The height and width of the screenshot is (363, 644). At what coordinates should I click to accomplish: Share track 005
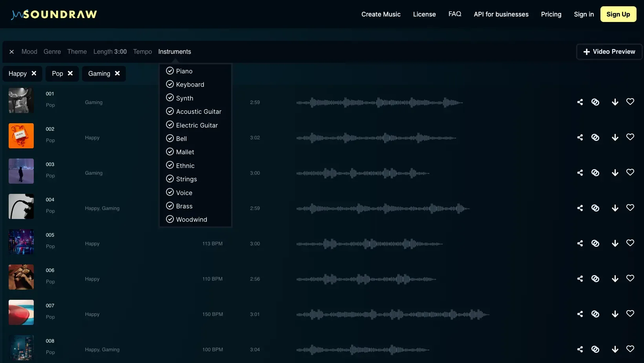pos(580,243)
